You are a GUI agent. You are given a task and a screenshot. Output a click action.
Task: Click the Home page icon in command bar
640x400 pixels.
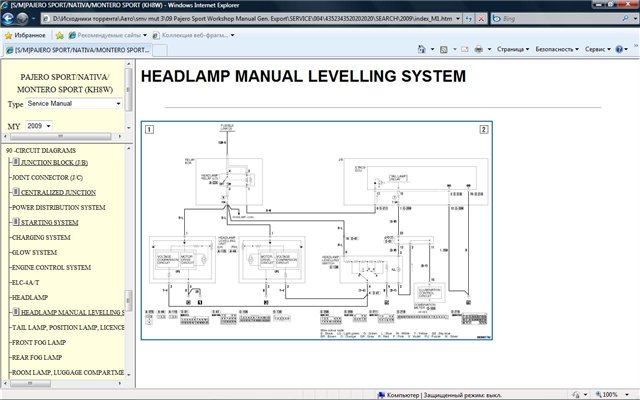click(x=422, y=49)
